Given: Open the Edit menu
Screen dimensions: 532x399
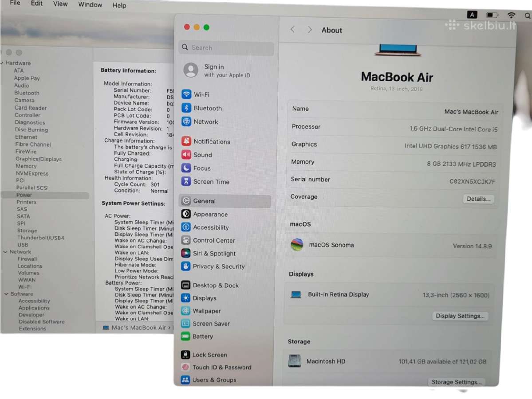Looking at the screenshot, I should click(37, 4).
